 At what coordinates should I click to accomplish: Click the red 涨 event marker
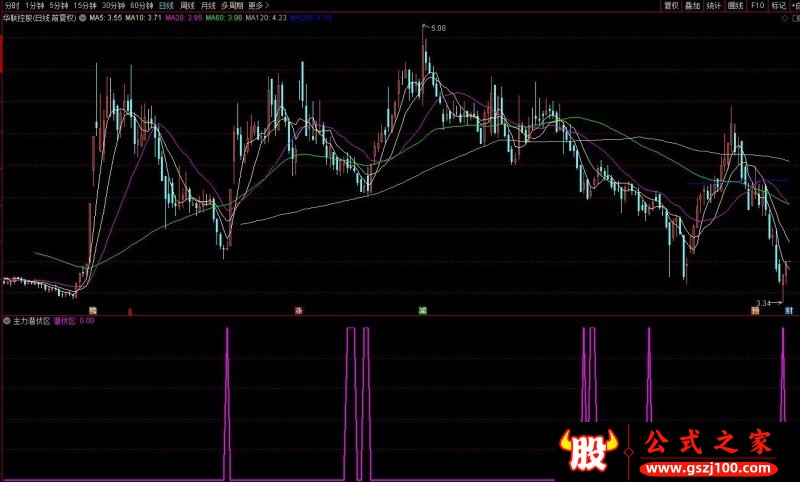(298, 311)
